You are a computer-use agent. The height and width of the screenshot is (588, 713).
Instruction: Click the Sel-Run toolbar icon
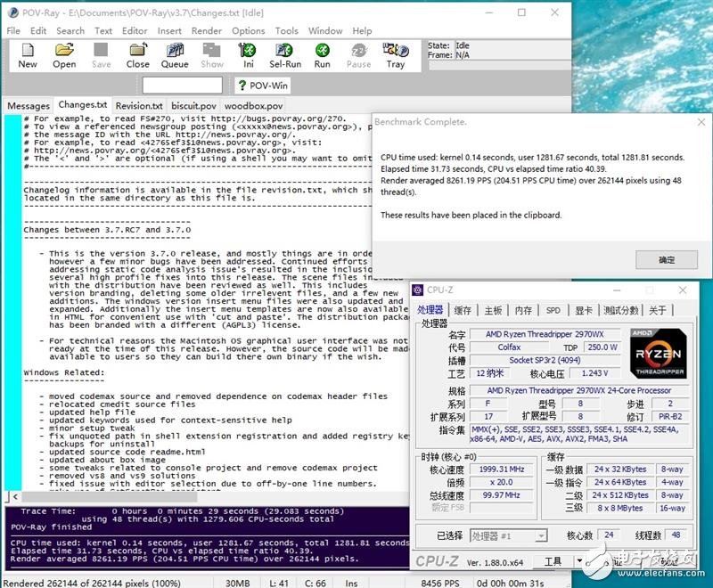click(285, 55)
